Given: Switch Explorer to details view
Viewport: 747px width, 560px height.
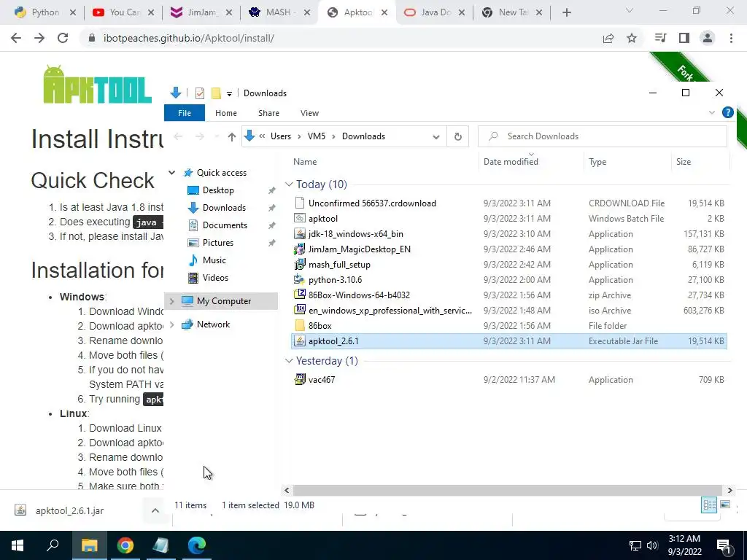Looking at the screenshot, I should click(x=709, y=505).
